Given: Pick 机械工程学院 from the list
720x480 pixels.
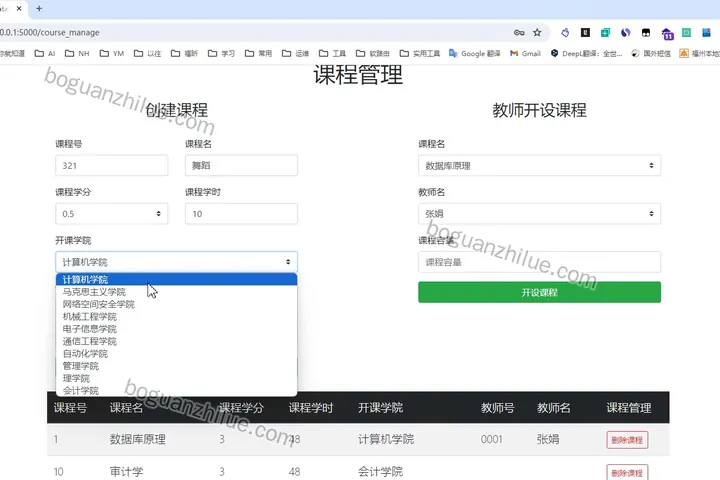Looking at the screenshot, I should 176,316.
